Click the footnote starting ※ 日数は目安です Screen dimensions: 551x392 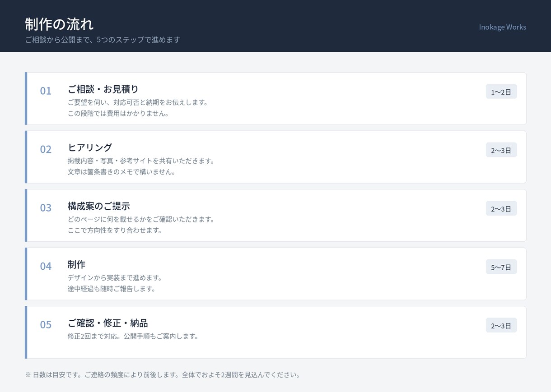[163, 375]
